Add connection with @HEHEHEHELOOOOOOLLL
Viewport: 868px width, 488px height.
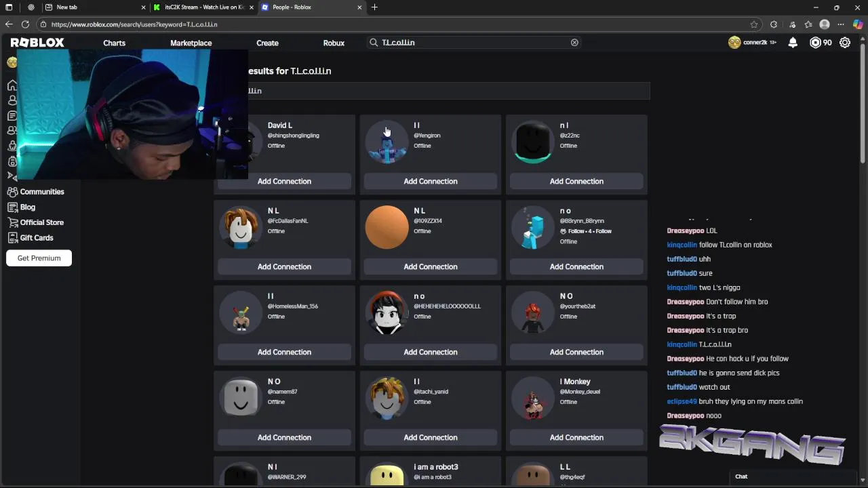430,352
